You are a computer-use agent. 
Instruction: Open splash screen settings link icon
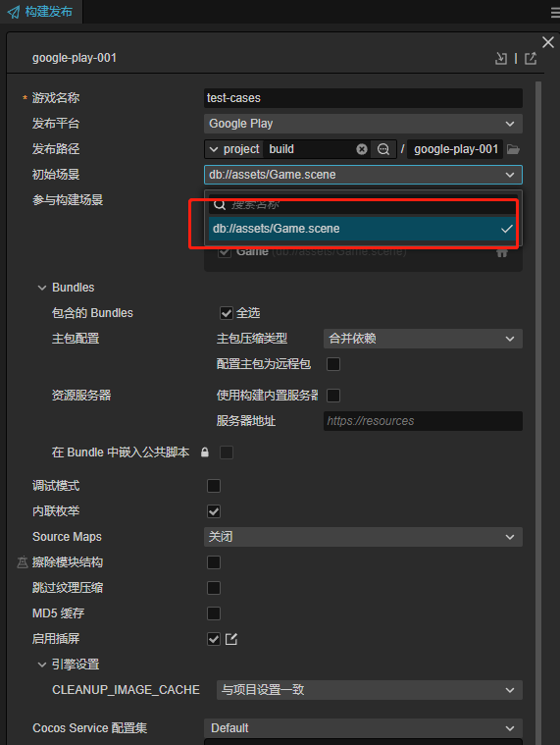(x=231, y=639)
